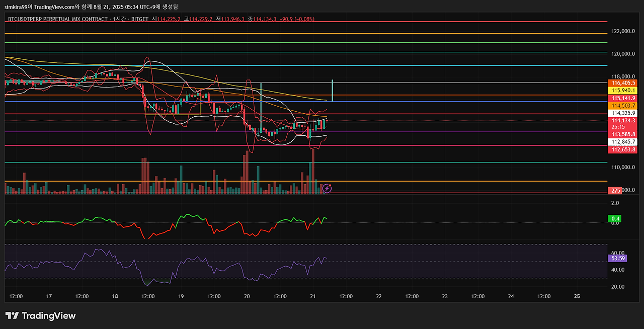Click date 18 on the time axis
The width and height of the screenshot is (644, 329).
(x=115, y=296)
